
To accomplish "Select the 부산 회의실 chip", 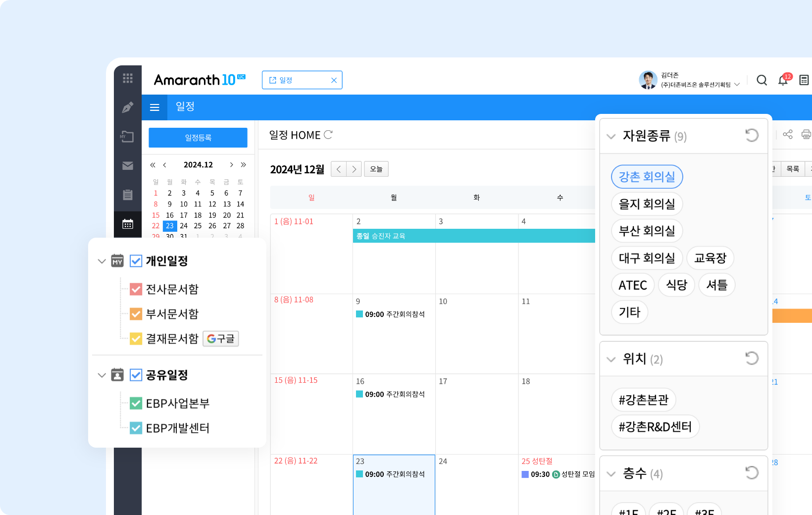I will click(647, 231).
